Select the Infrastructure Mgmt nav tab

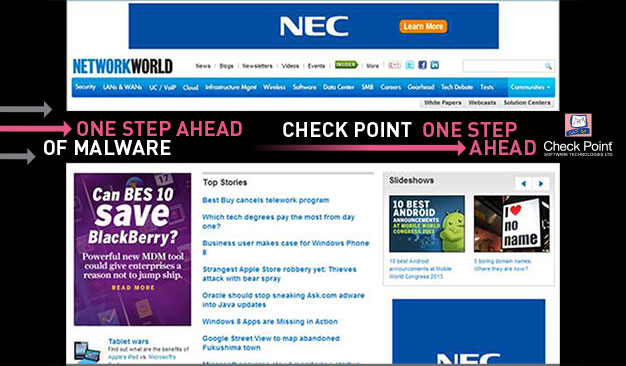coord(231,87)
